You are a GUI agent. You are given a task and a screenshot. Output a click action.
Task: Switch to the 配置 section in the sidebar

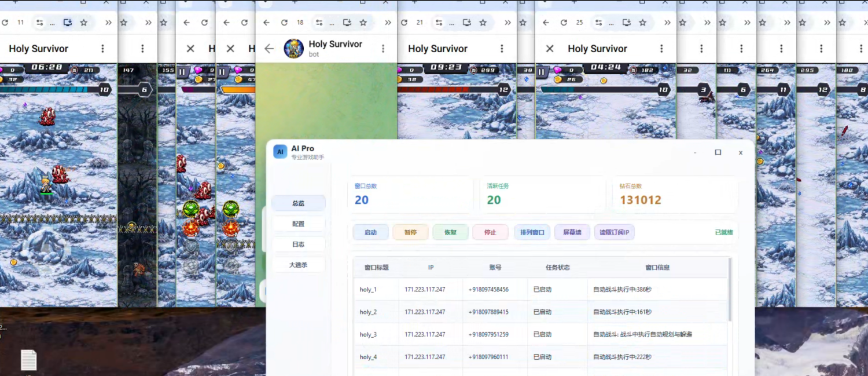point(299,224)
